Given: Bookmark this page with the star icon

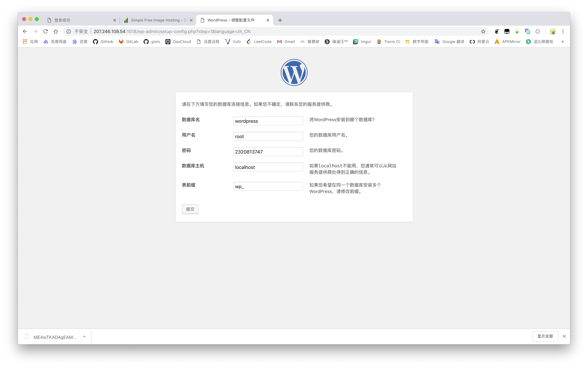Looking at the screenshot, I should pos(483,31).
